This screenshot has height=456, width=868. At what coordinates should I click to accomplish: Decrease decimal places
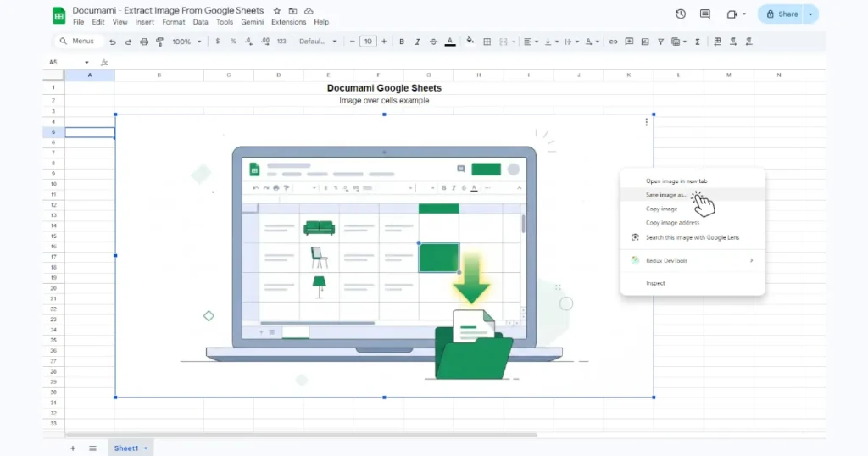249,42
